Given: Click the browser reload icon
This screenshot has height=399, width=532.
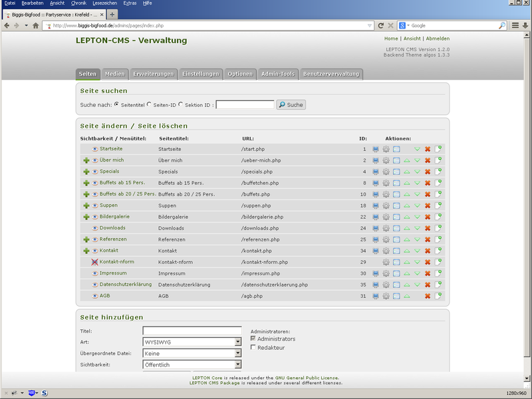Looking at the screenshot, I should [380, 25].
